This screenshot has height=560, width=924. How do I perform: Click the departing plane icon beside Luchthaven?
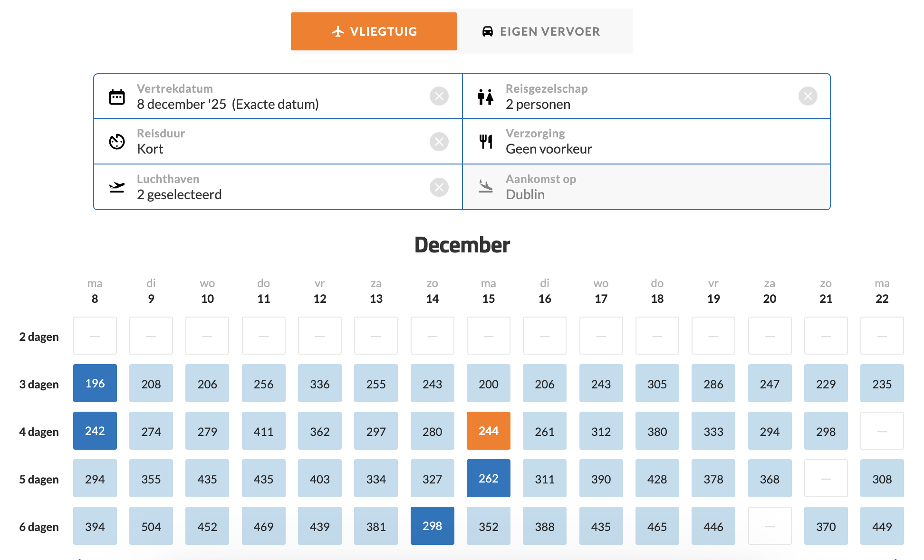coord(117,187)
